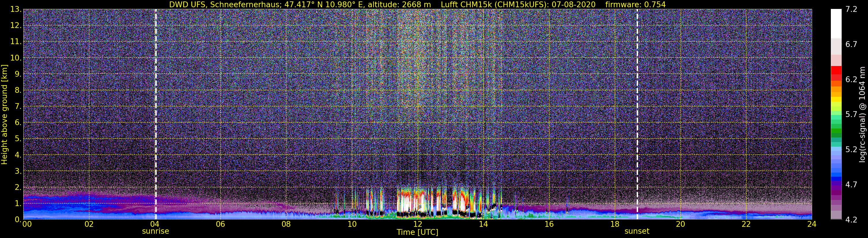
Task: Click the x-axis tick label '14'
Action: pos(483,224)
